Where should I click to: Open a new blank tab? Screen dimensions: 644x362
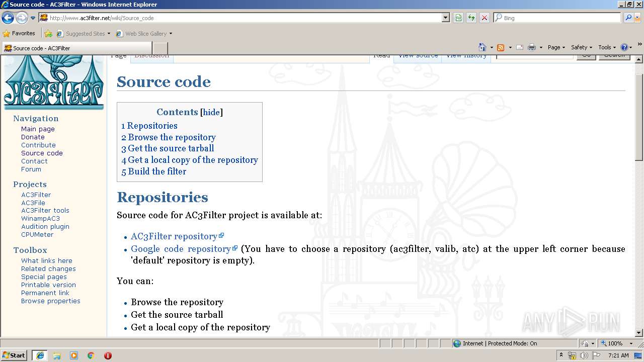click(x=160, y=48)
